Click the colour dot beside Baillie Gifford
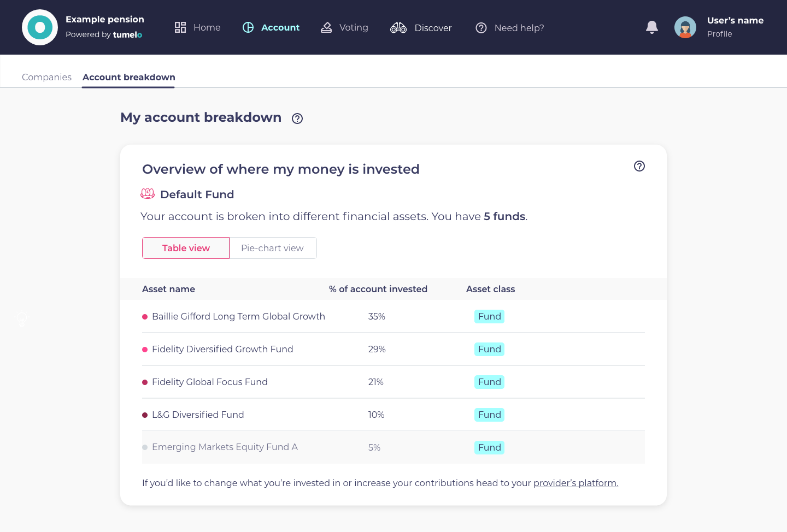787x532 pixels. coord(145,317)
